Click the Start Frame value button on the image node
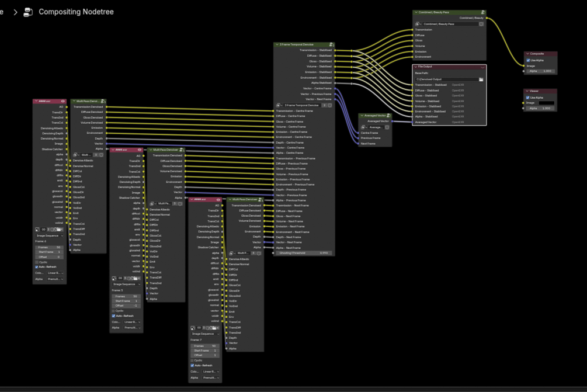 [x=49, y=252]
